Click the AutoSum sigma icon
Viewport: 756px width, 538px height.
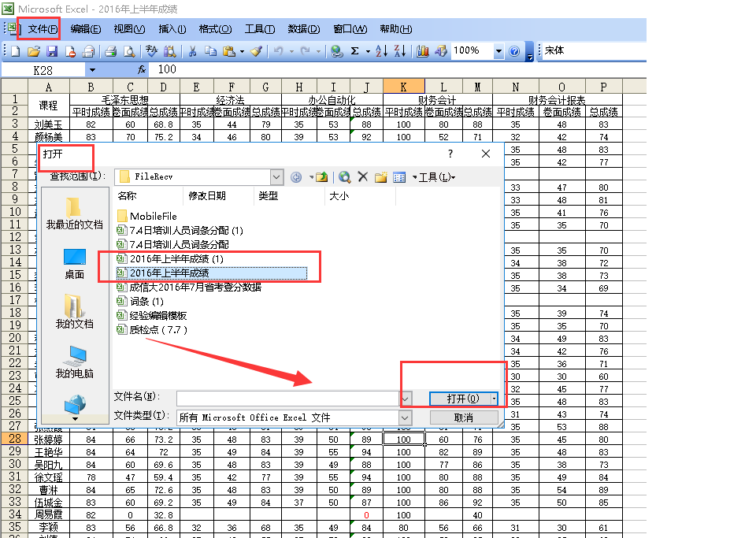coord(355,51)
